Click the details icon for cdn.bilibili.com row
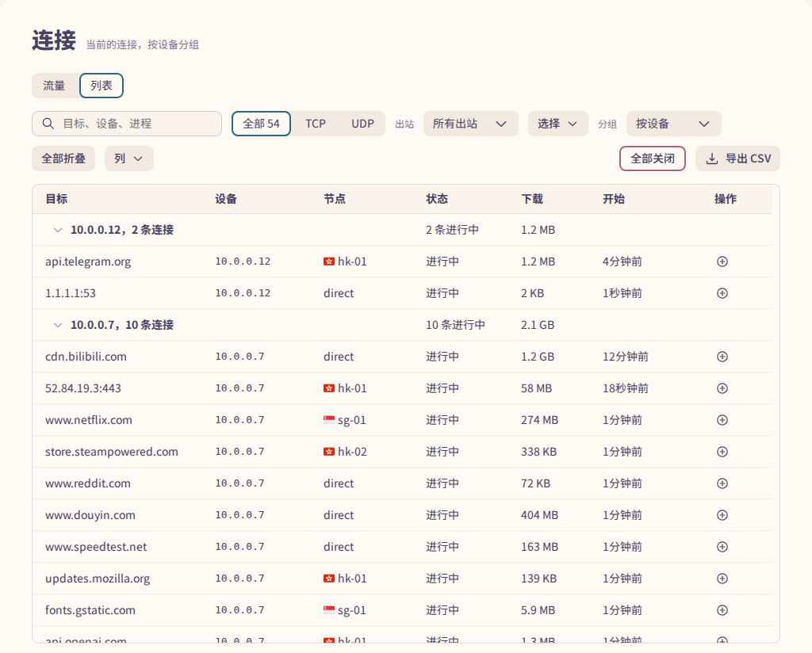This screenshot has width=812, height=653. coord(722,357)
